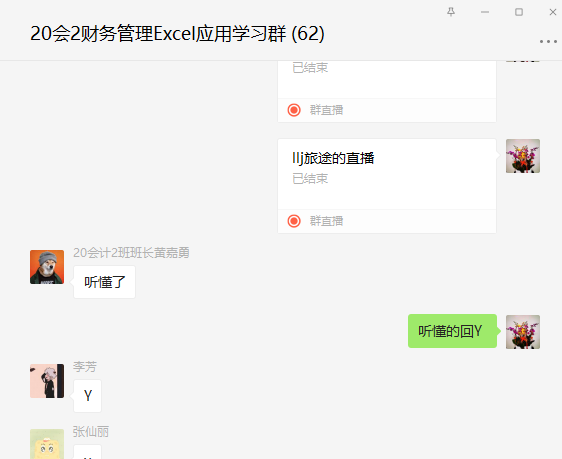This screenshot has width=562, height=459.
Task: Click 群直播 label under llj旅途的直播
Action: click(x=326, y=221)
